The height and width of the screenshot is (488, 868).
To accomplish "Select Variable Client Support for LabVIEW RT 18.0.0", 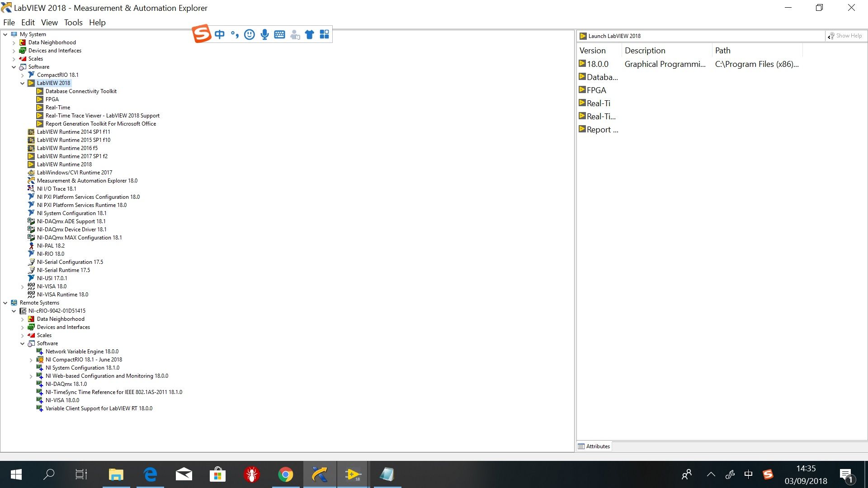I will (99, 408).
